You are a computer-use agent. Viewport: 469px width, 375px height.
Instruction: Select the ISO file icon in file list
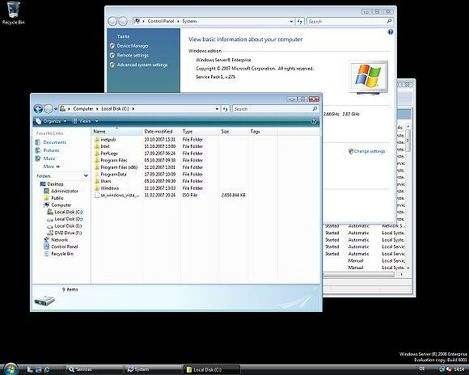pyautogui.click(x=97, y=195)
